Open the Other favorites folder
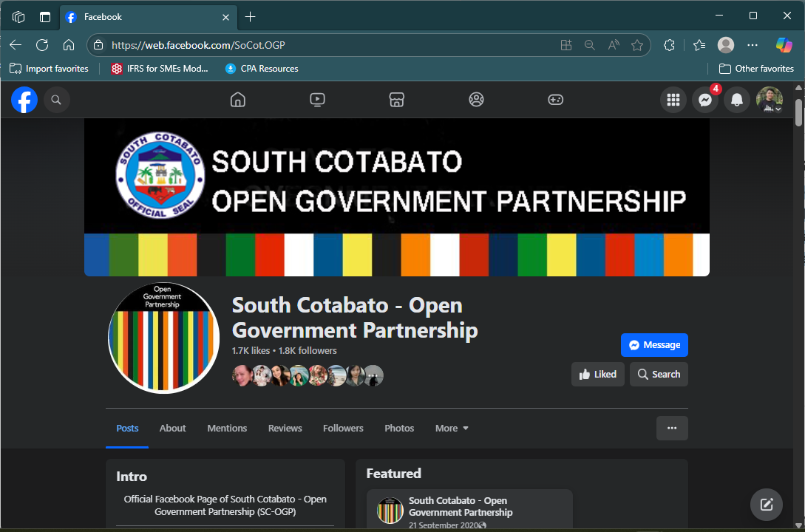The width and height of the screenshot is (805, 532). [x=756, y=68]
